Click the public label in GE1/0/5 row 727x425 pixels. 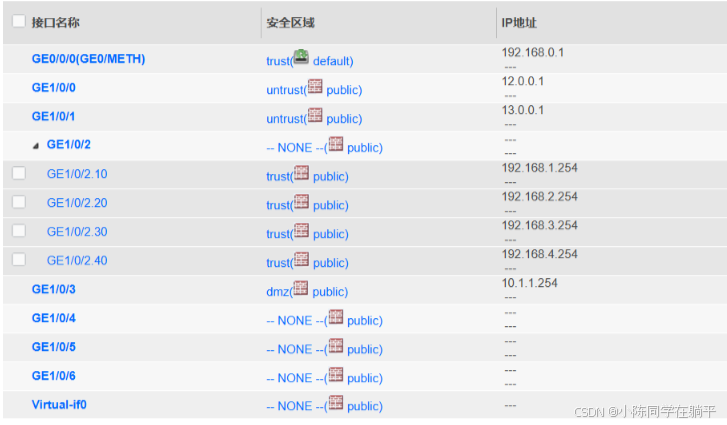(365, 349)
